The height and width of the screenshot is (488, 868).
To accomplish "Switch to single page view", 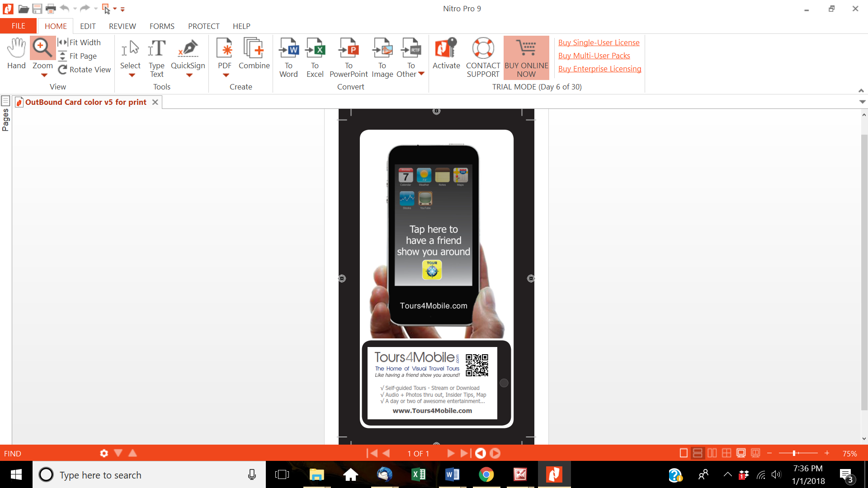I will [x=684, y=453].
